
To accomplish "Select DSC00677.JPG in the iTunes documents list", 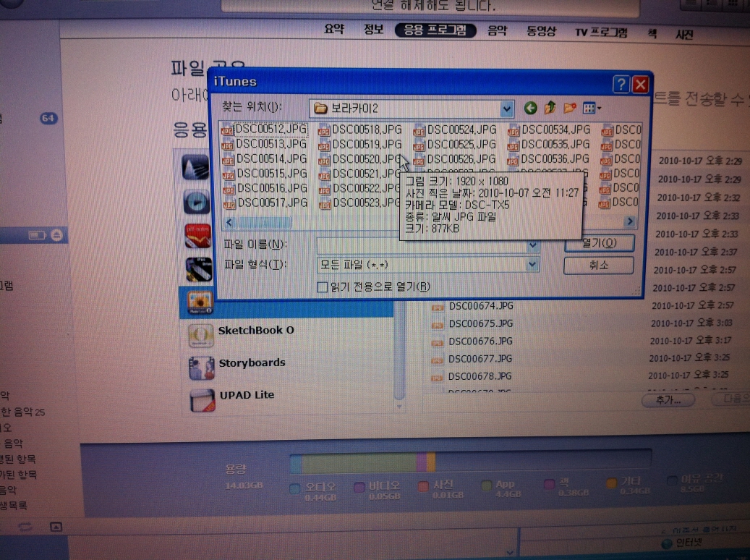I will click(x=480, y=358).
